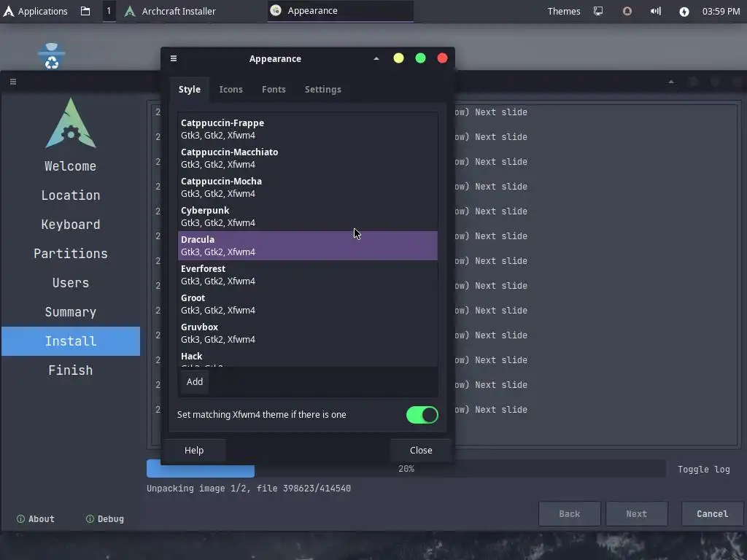Select the Hack theme
The height and width of the screenshot is (560, 747).
click(x=308, y=357)
